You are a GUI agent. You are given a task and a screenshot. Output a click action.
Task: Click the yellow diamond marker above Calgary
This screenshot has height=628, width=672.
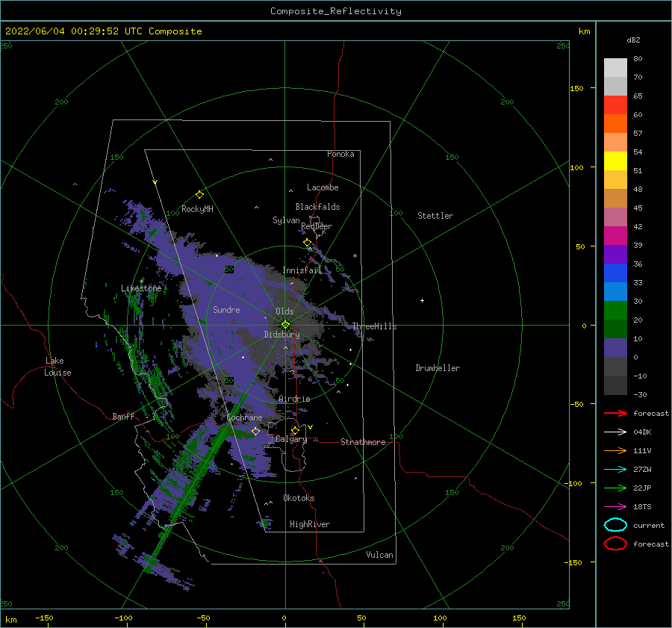[x=295, y=430]
